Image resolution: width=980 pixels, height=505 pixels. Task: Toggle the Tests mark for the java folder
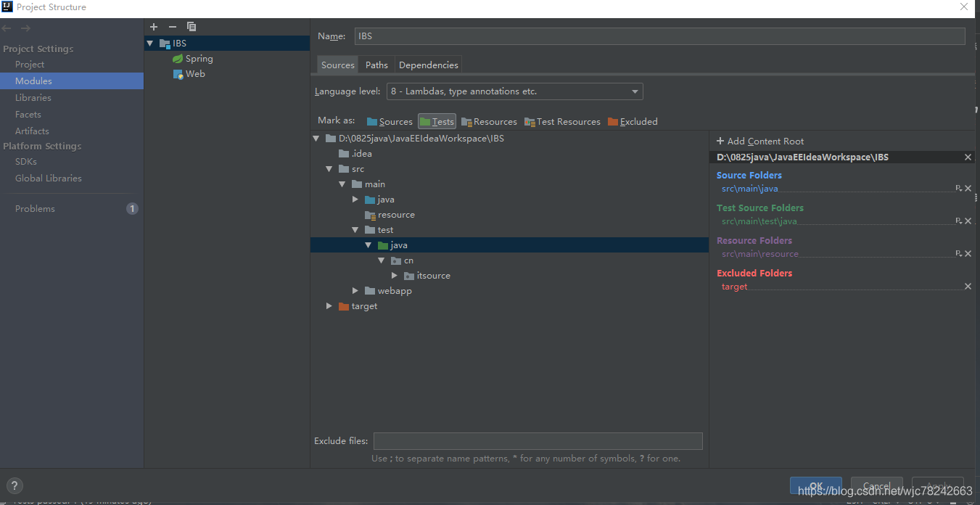pyautogui.click(x=437, y=121)
